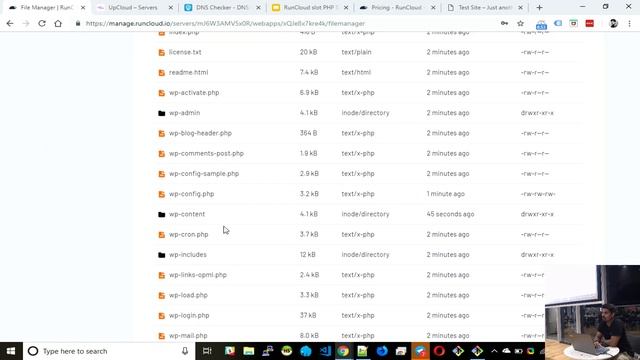Screen dimensions: 640x360
Task: Open the license.txt file name
Action: [185, 52]
